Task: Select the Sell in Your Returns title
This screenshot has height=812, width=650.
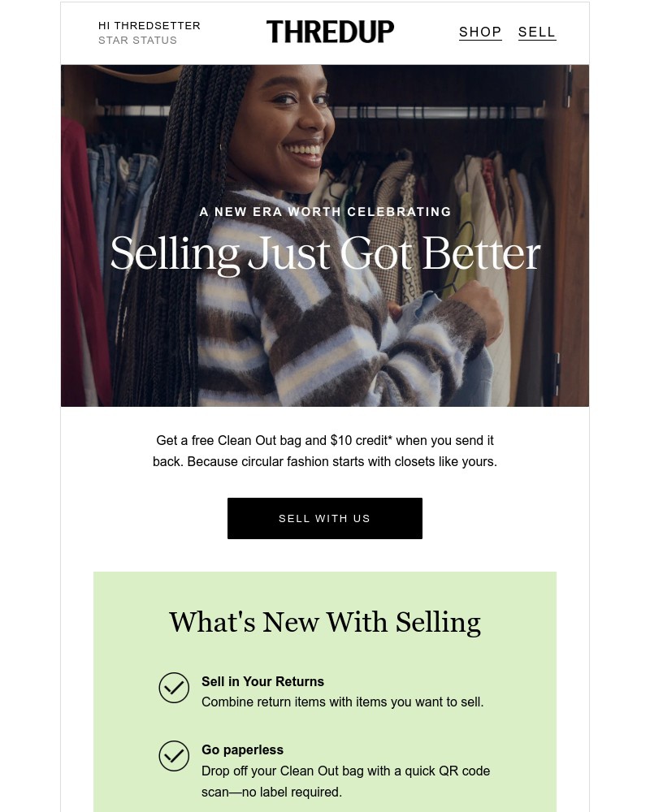Action: pos(262,681)
